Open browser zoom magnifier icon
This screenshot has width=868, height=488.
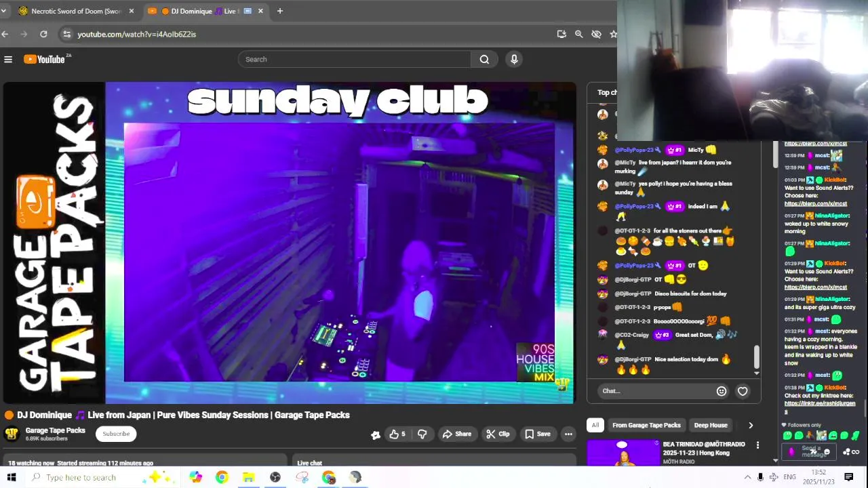click(x=578, y=34)
